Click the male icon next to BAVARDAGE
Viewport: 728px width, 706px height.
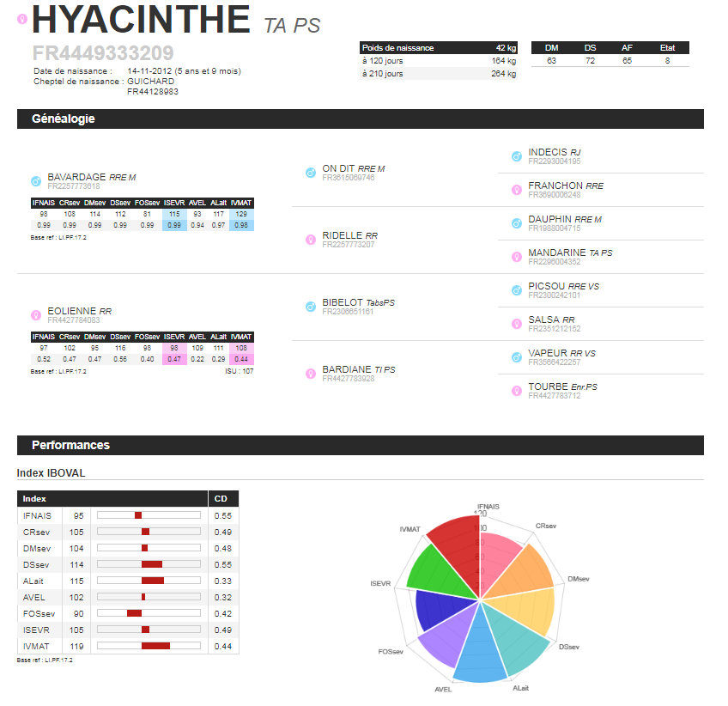pyautogui.click(x=36, y=181)
